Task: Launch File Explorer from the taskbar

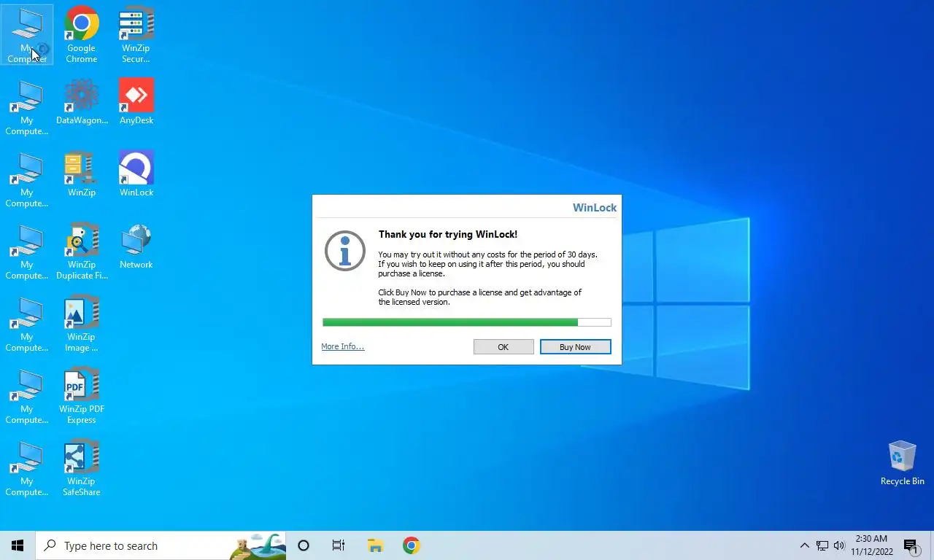Action: (x=375, y=545)
